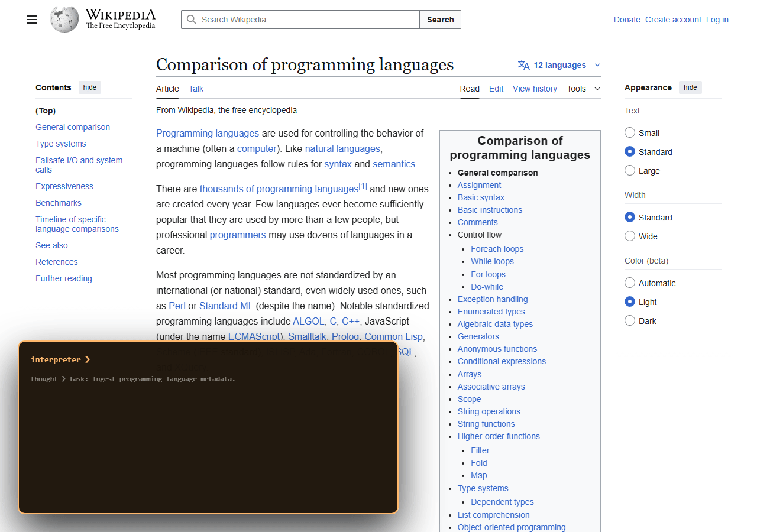Viewport: 757px width, 532px height.
Task: Open the Create account link
Action: pyautogui.click(x=673, y=20)
